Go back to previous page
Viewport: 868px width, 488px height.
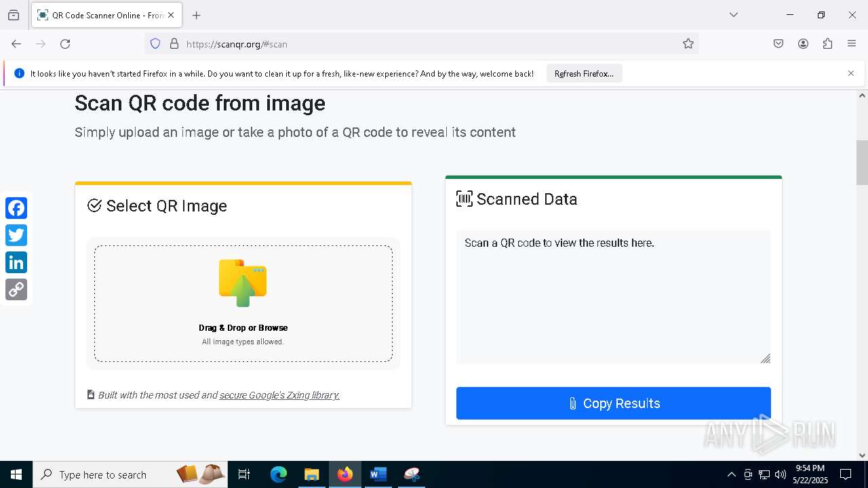coord(16,44)
